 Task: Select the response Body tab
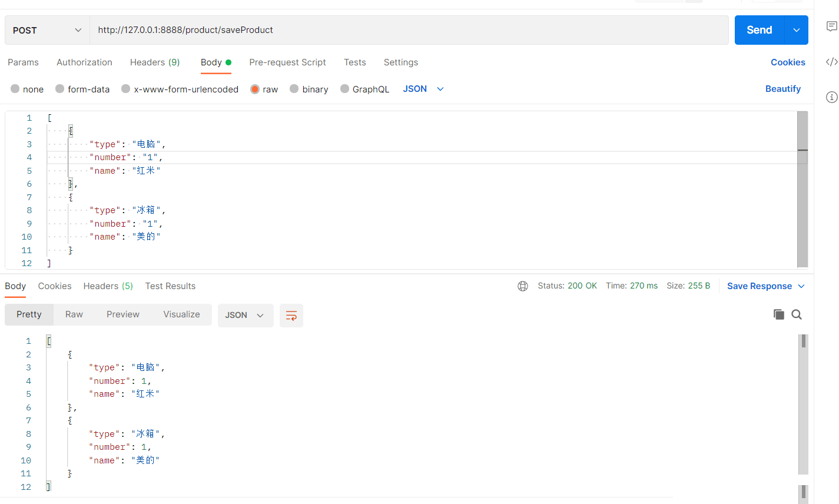[x=15, y=286]
